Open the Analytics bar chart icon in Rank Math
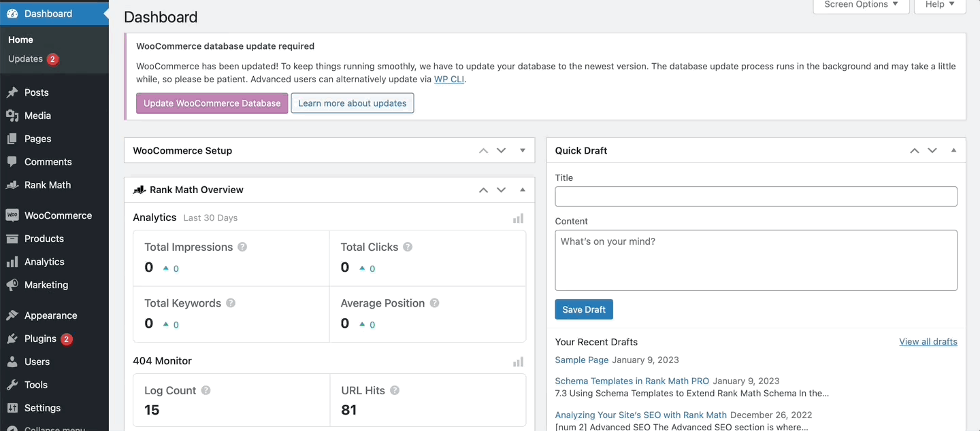Viewport: 980px width, 431px height. pos(518,218)
